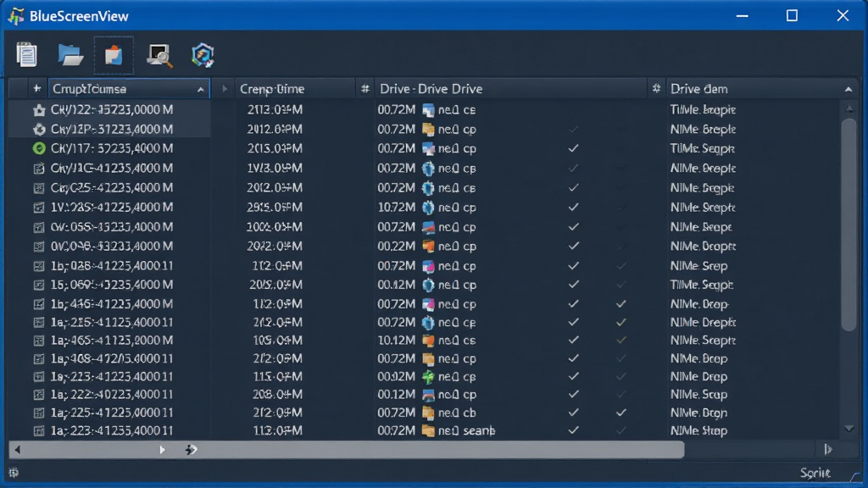Click 10.72M value in 1V.:285 row
The image size is (868, 488).
coord(397,208)
